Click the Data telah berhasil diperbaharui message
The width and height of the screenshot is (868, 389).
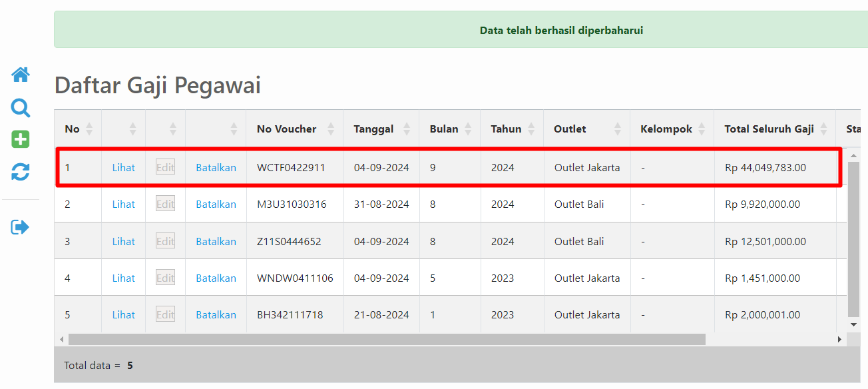click(x=561, y=31)
